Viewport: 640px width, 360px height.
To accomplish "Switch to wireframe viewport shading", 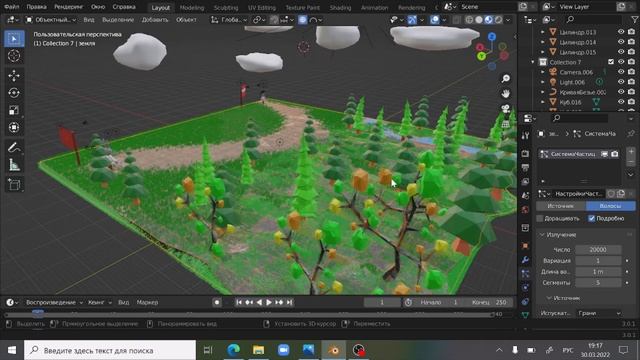I will (x=469, y=20).
